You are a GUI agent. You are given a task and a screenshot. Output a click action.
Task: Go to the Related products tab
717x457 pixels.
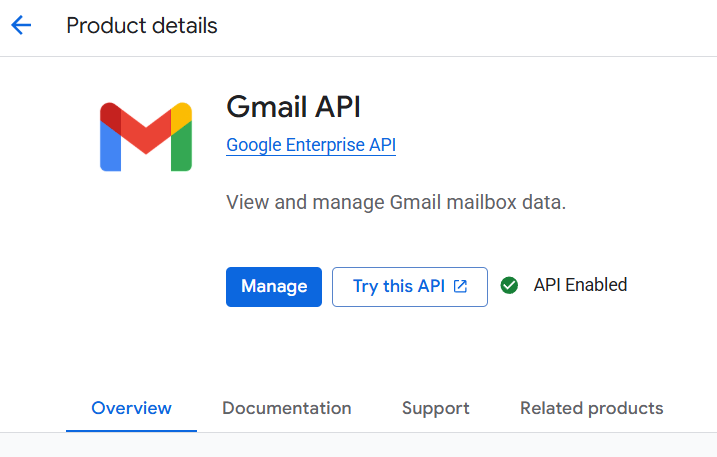[x=591, y=408]
